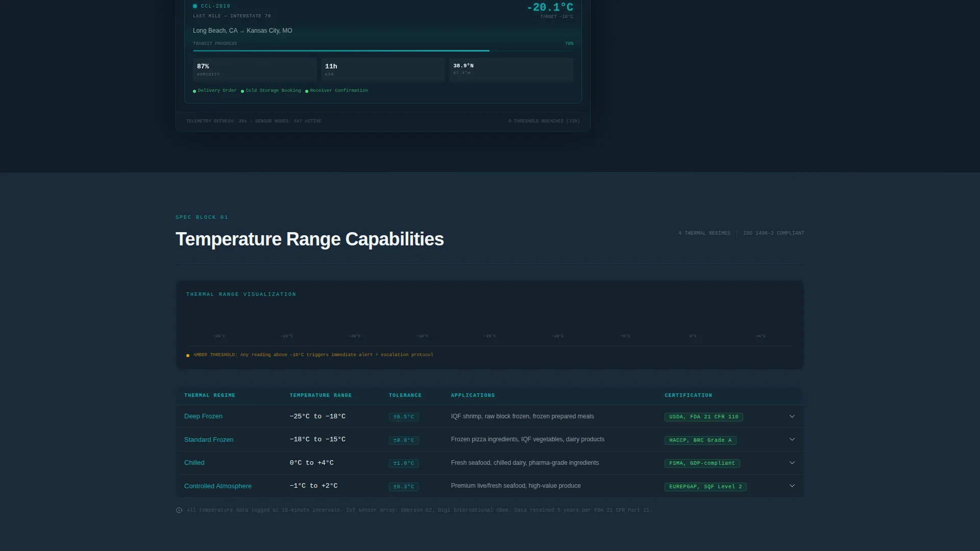Viewport: 980px width, 551px height.
Task: Click the −18°C to −15°C range cell
Action: point(317,439)
